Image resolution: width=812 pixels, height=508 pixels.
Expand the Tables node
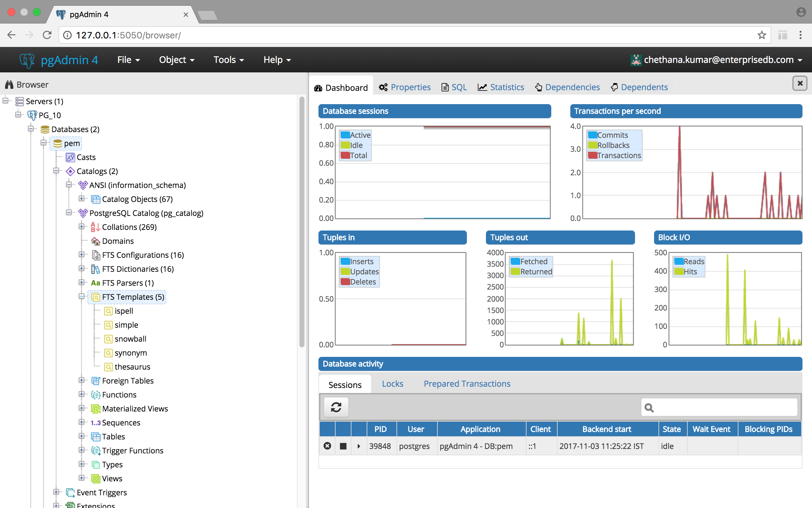tap(82, 436)
